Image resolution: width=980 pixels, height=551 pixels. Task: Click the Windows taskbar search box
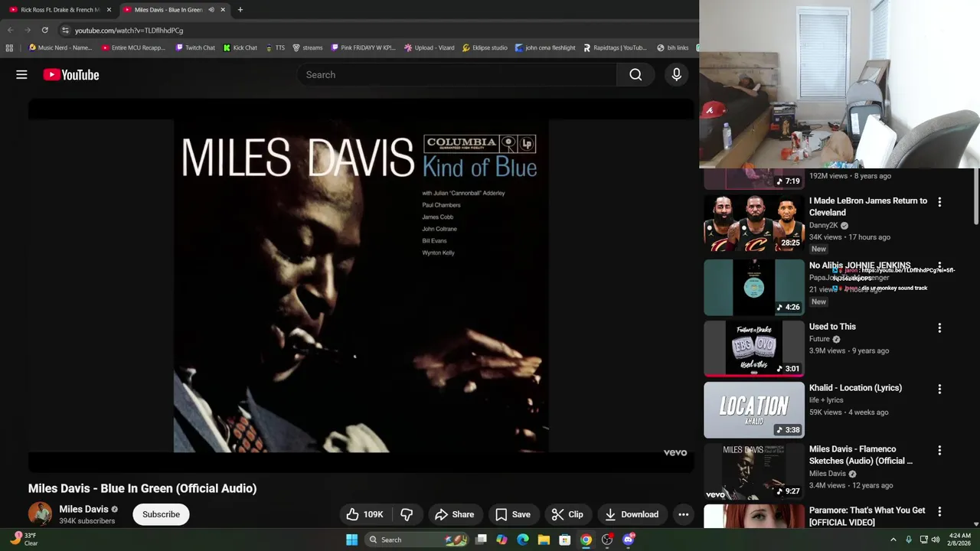[x=416, y=540]
